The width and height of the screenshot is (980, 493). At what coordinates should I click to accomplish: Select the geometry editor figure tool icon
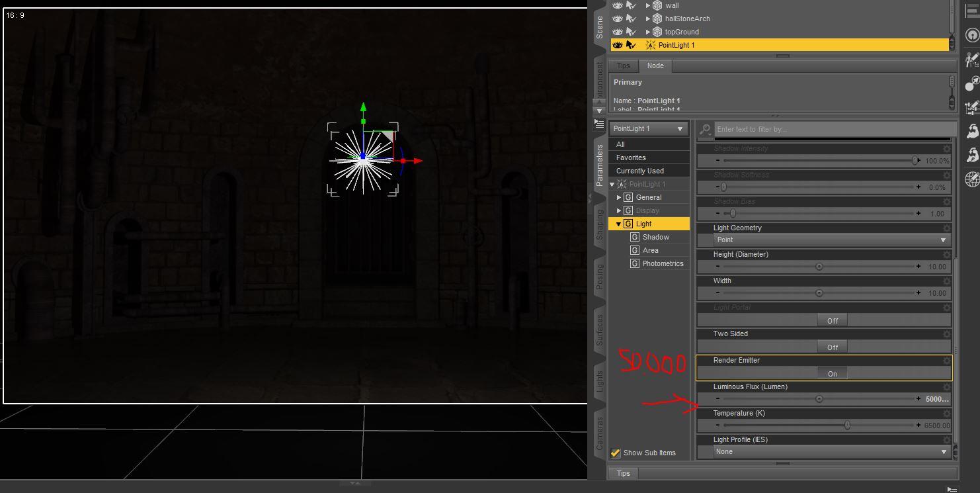pos(971,60)
